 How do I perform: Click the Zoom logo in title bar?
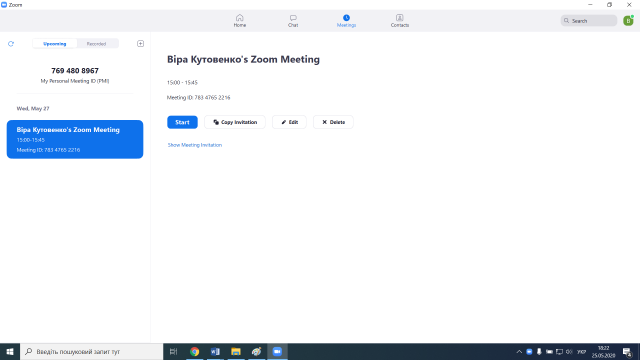[x=4, y=5]
